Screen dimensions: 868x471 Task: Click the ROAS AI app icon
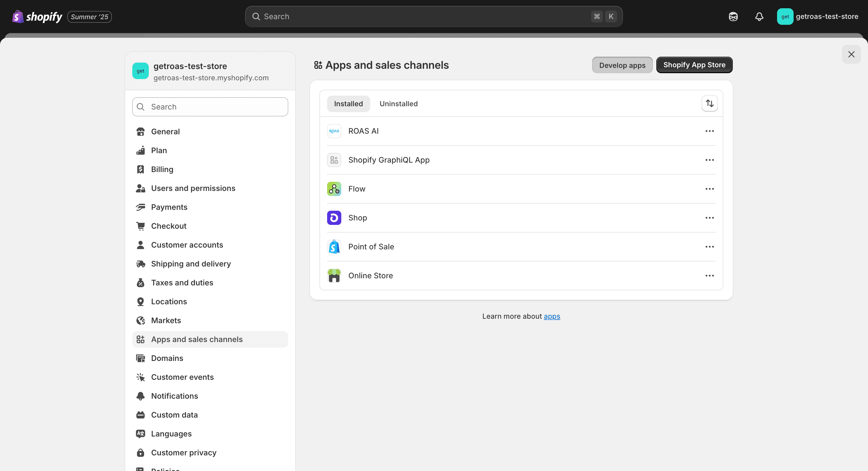pos(334,131)
